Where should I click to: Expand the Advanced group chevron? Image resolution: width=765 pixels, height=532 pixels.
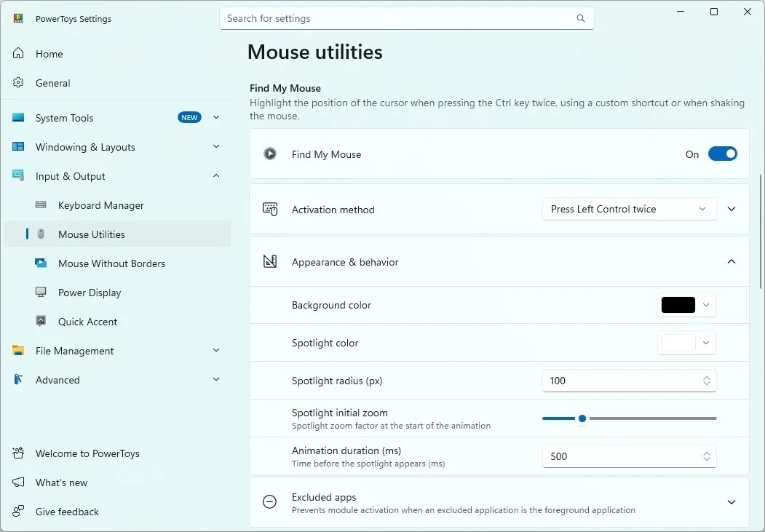click(216, 380)
